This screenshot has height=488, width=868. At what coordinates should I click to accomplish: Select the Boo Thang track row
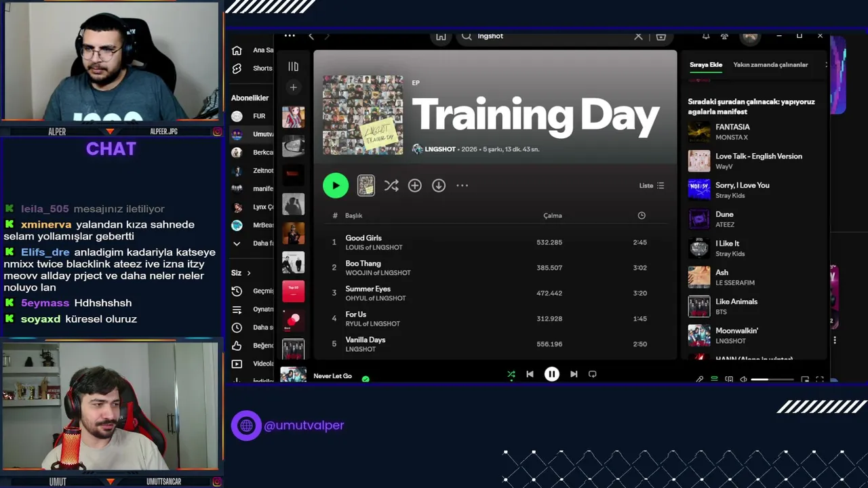click(x=495, y=268)
